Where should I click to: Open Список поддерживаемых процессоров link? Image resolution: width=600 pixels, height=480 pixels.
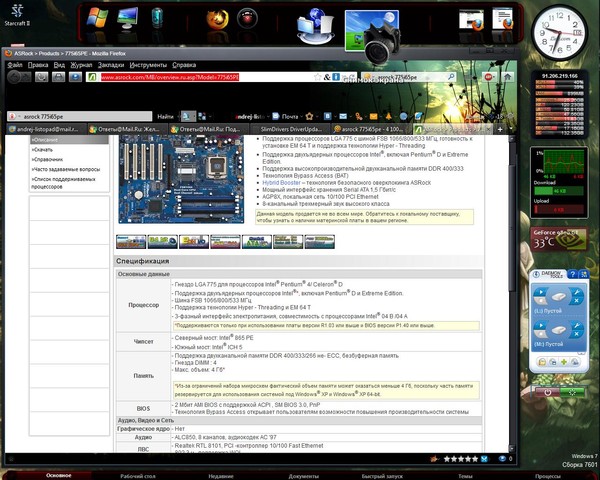[x=63, y=183]
